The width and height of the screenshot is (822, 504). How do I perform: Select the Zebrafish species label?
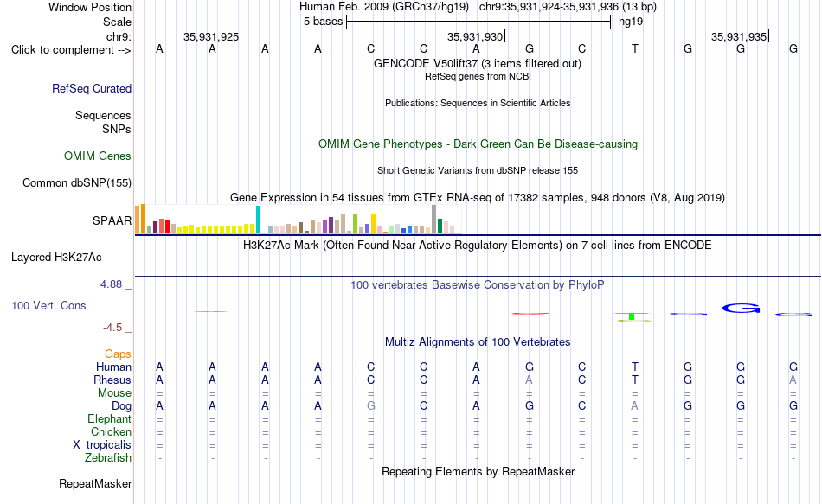(108, 457)
